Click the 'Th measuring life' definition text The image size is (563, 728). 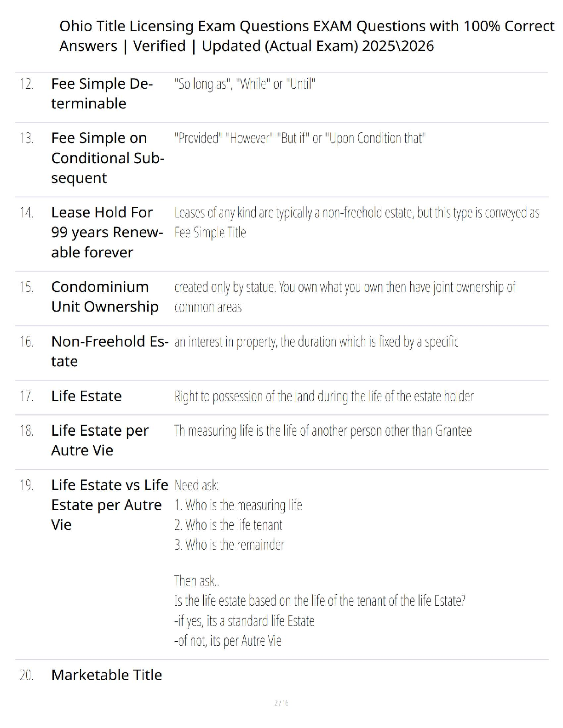(323, 431)
